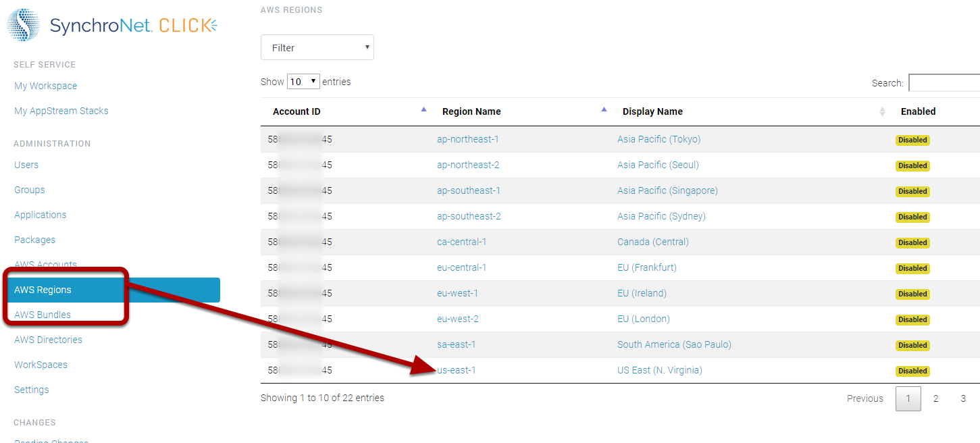Open Settings in sidebar
980x443 pixels.
tap(32, 390)
